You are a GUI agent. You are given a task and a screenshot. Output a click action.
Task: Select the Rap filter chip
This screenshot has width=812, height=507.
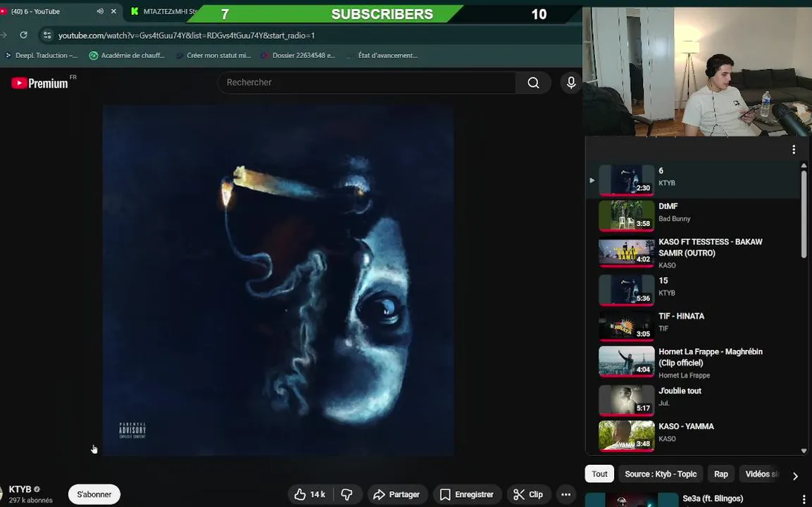coord(721,474)
